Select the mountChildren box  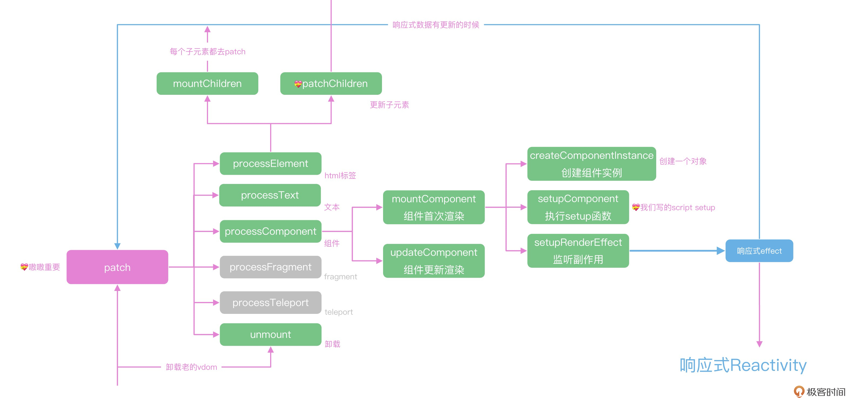click(207, 83)
